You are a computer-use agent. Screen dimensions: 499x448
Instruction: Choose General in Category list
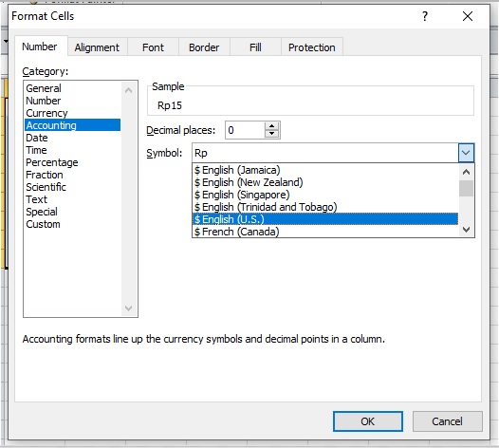(72, 88)
